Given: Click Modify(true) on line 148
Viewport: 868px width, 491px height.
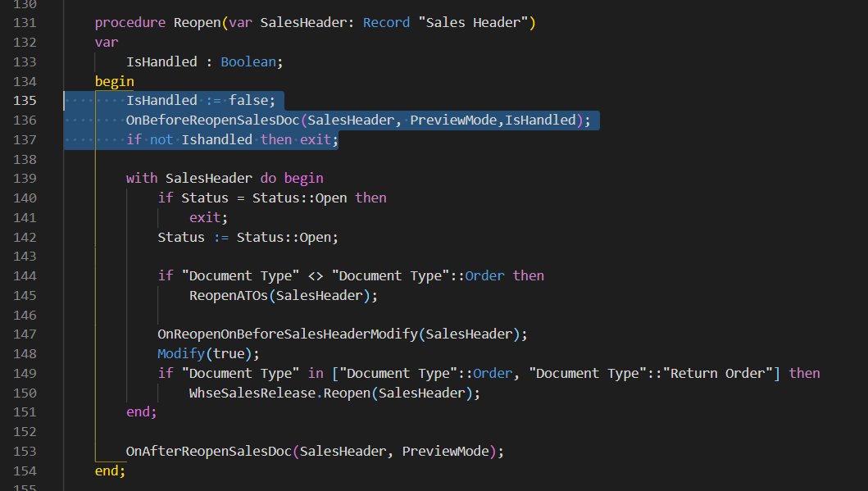Looking at the screenshot, I should point(205,353).
